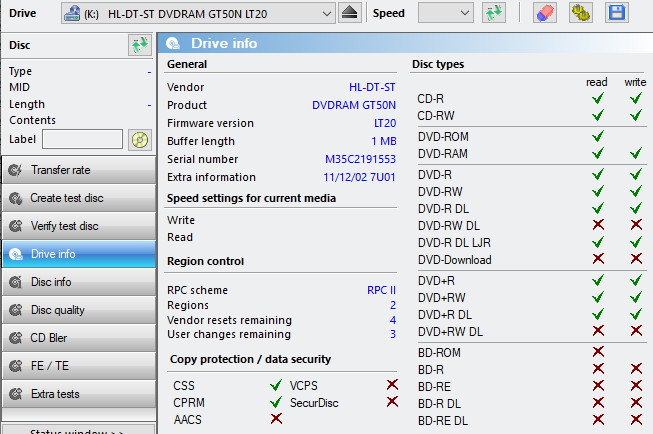
Task: Expand the Status window button
Action: pos(79,429)
